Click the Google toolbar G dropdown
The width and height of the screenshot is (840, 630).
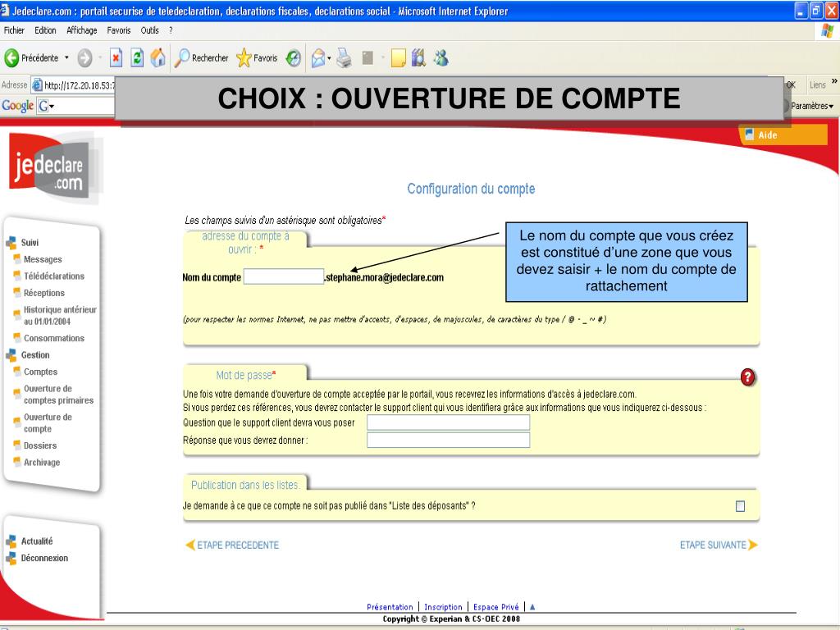pos(47,106)
